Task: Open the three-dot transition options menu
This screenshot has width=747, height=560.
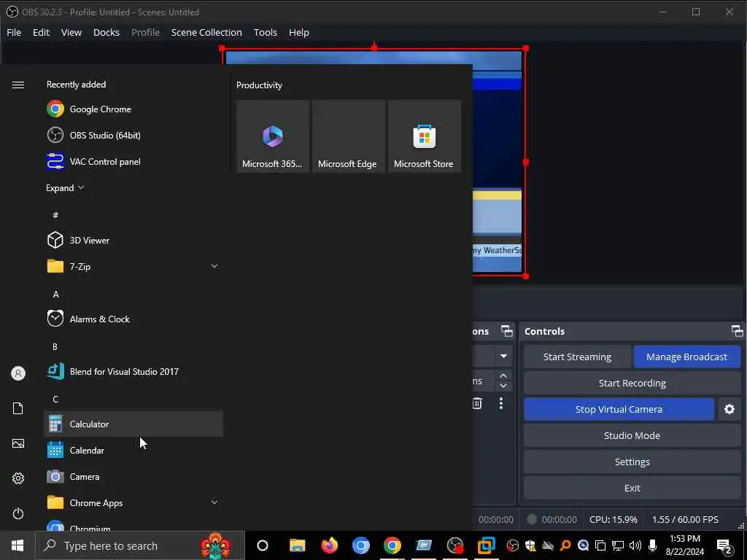Action: click(x=500, y=403)
